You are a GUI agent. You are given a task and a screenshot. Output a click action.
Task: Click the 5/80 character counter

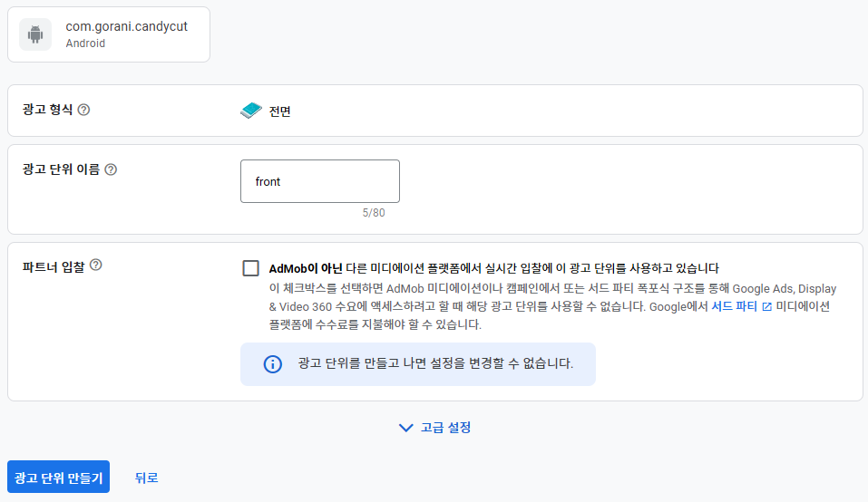point(374,213)
